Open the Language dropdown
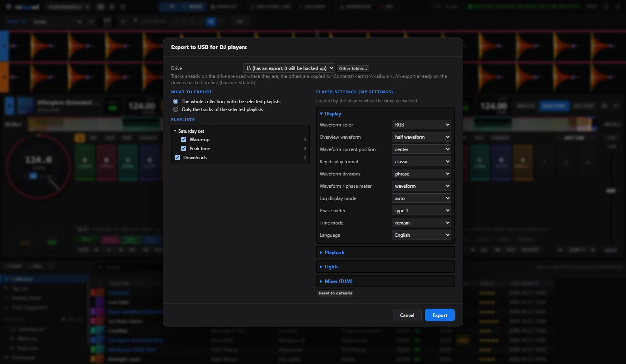 421,235
